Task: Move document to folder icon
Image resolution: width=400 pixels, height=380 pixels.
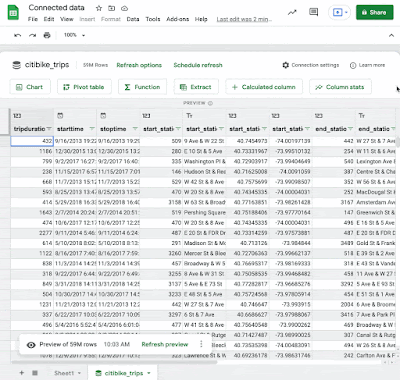Action: coord(112,8)
